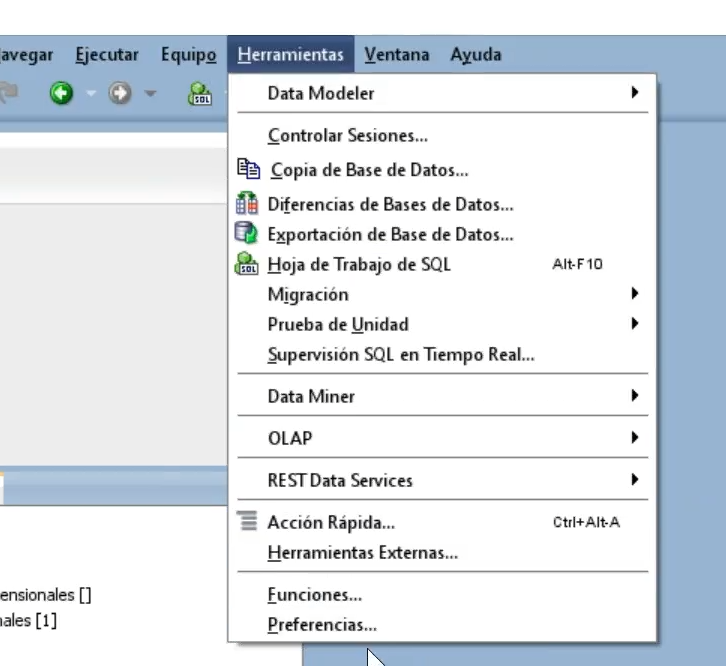Open the Herramientas menu
The image size is (726, 666).
[x=290, y=55]
